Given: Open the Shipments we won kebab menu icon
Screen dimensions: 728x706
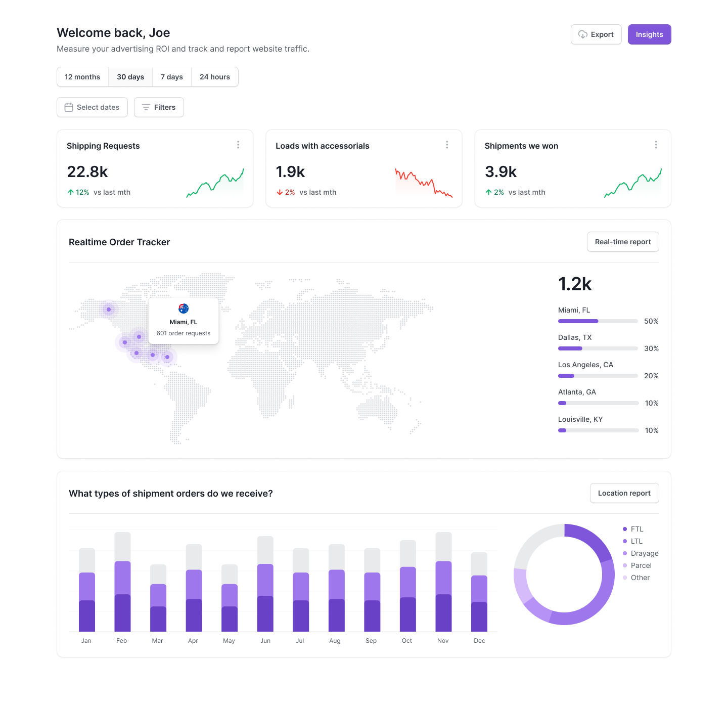Looking at the screenshot, I should [x=656, y=145].
